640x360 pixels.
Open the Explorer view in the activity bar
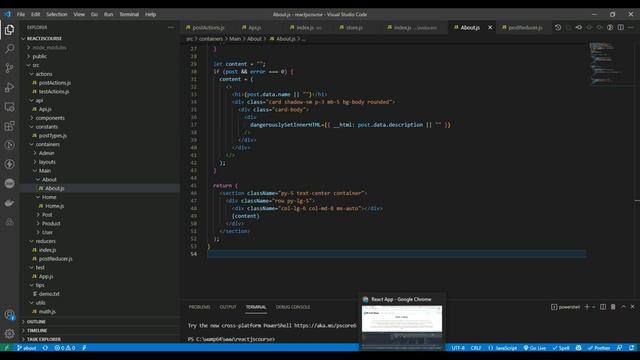(x=9, y=30)
